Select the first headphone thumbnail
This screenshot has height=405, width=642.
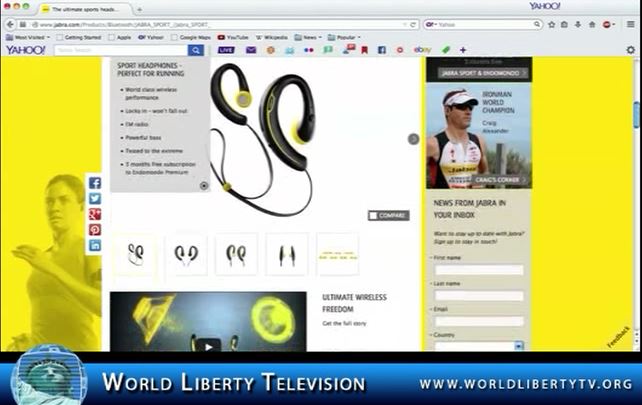[135, 254]
